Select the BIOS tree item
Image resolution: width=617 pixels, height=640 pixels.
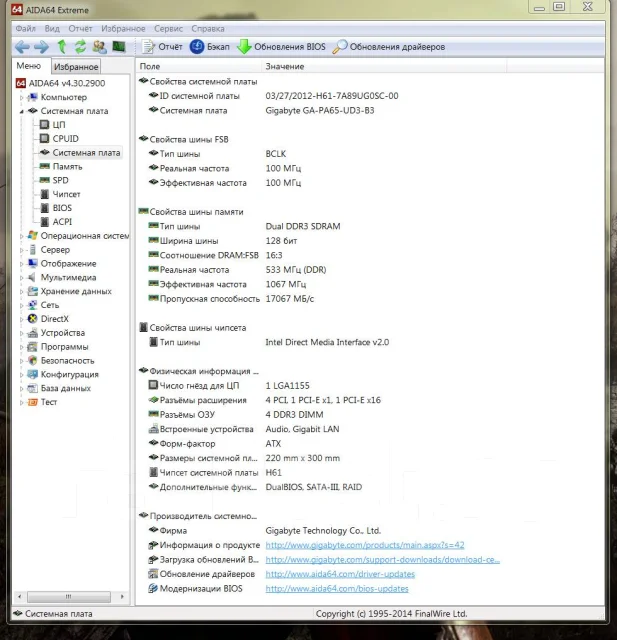[x=62, y=208]
